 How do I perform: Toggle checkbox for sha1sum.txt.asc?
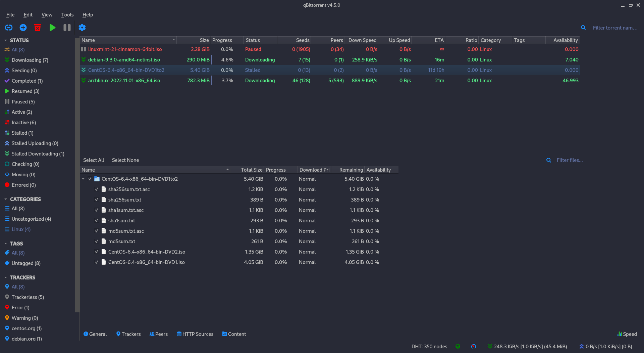coord(97,210)
